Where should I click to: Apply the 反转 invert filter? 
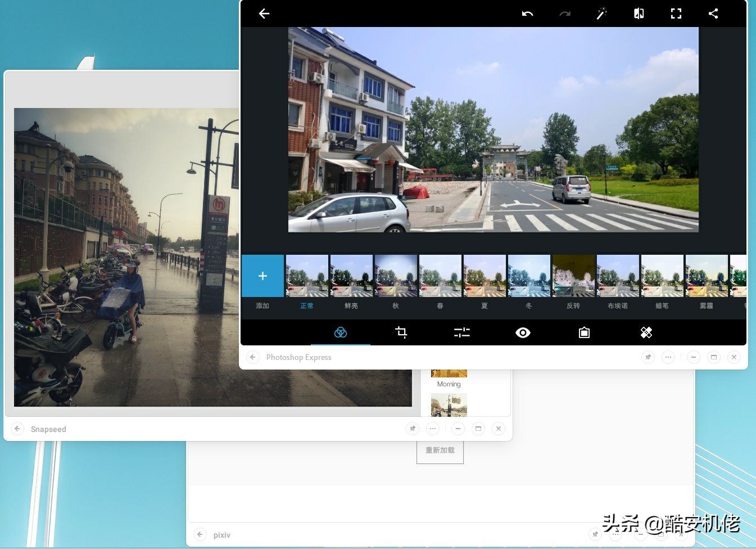(573, 276)
